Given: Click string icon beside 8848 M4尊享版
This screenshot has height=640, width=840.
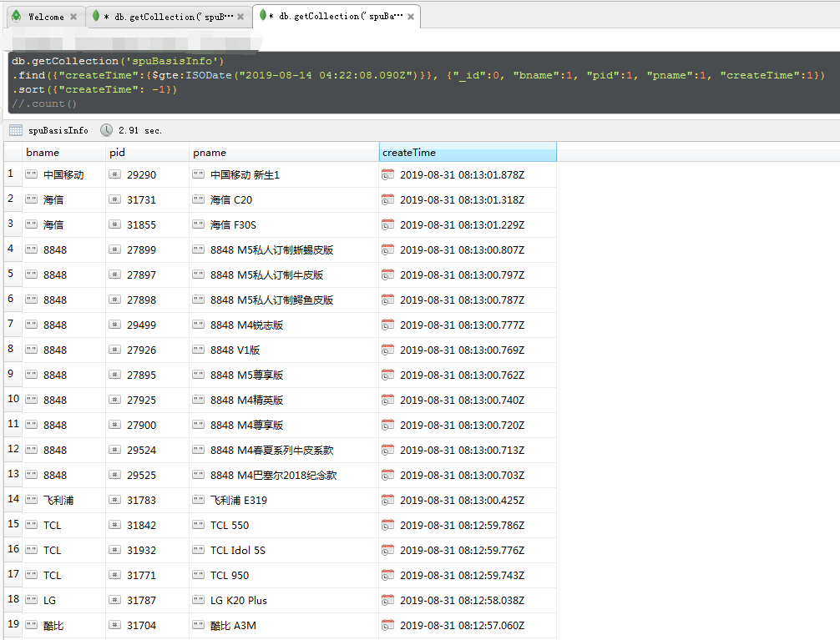Looking at the screenshot, I should [x=198, y=424].
